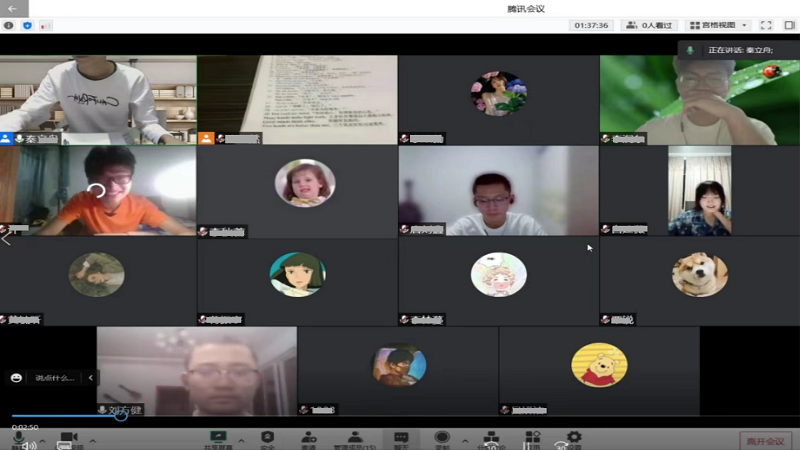The width and height of the screenshot is (800, 450).
Task: Click the Shiba dog avatar
Action: pos(699,274)
